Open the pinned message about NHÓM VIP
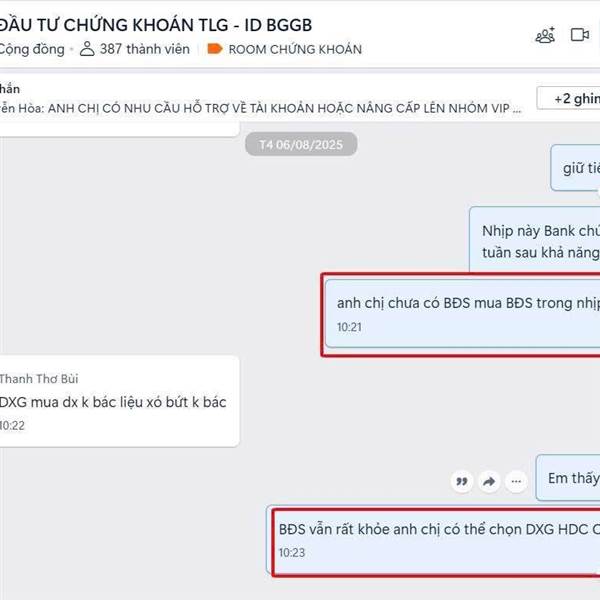This screenshot has width=600, height=600. [260, 108]
